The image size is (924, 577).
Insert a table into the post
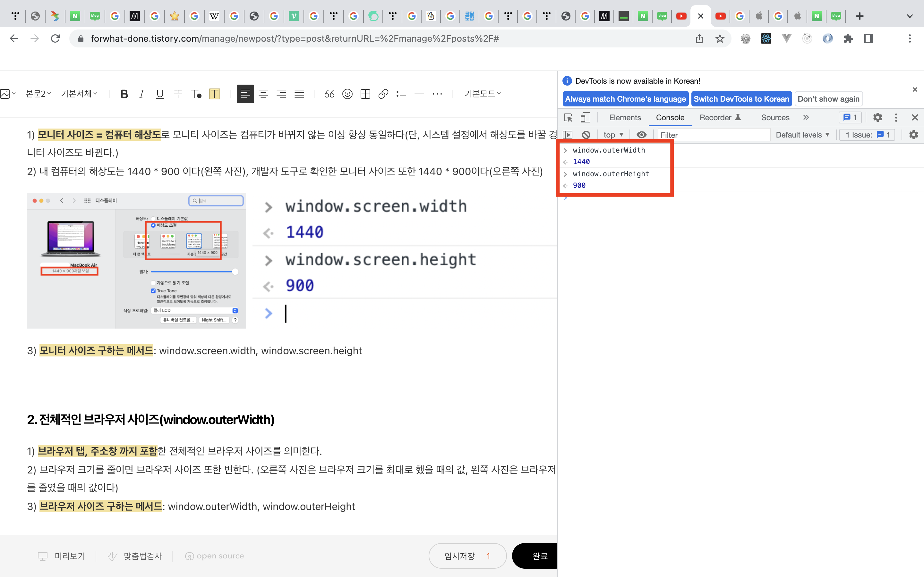point(365,94)
